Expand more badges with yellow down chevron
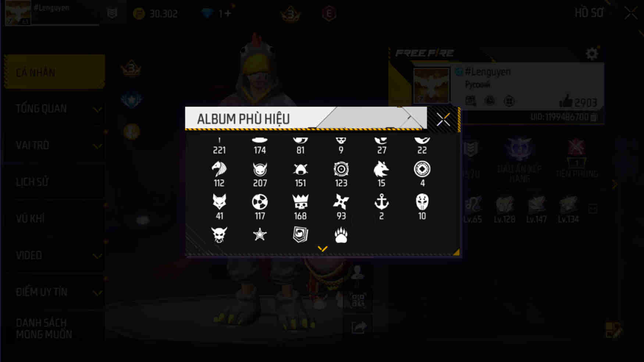 [323, 249]
